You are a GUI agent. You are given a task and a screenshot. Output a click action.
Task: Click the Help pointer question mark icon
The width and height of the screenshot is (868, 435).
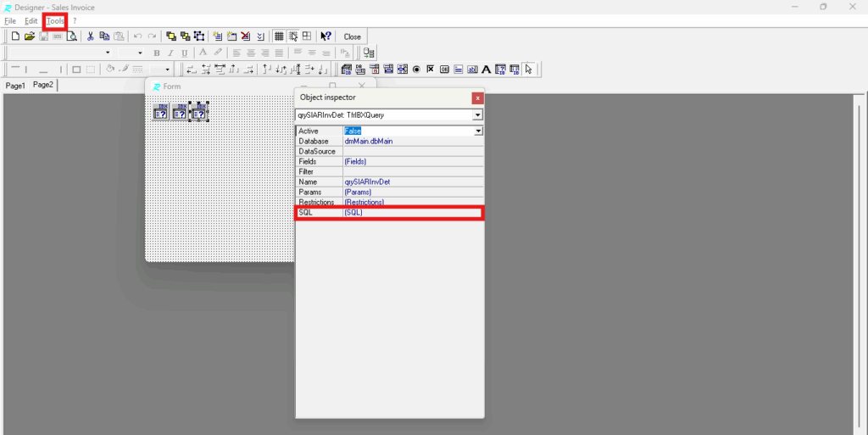(x=325, y=36)
